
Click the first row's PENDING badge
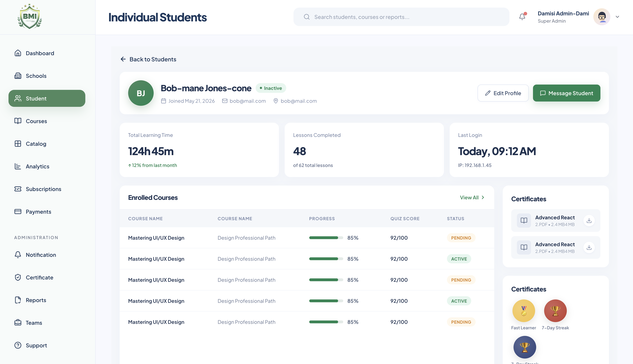pos(461,238)
